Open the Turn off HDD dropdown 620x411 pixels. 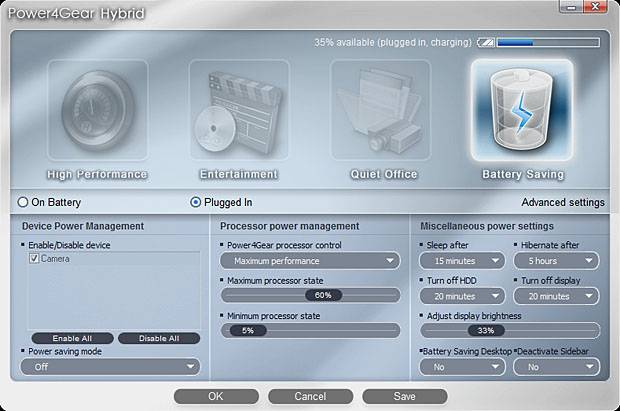pos(462,296)
